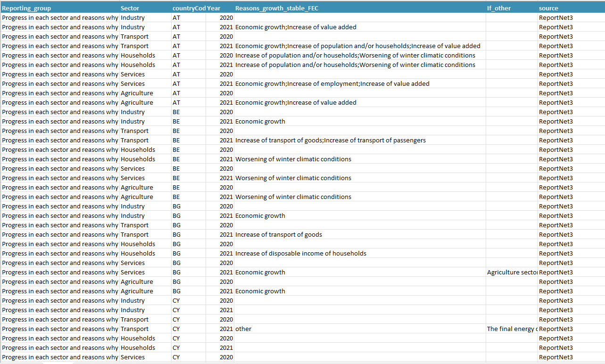Click the BG Transport 'Increase of transport of goods' cell
Screen dimensions: 605x364
pyautogui.click(x=360, y=234)
